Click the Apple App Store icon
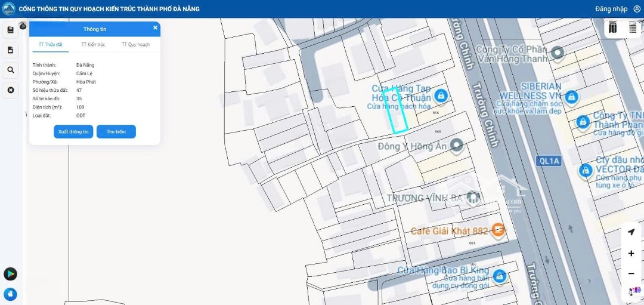This screenshot has width=644, height=305. (x=10, y=294)
